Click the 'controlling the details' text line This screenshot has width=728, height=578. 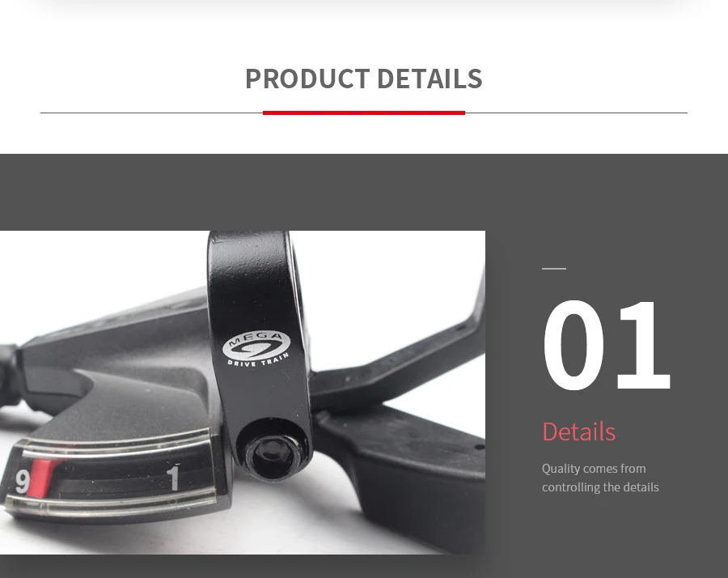[600, 487]
